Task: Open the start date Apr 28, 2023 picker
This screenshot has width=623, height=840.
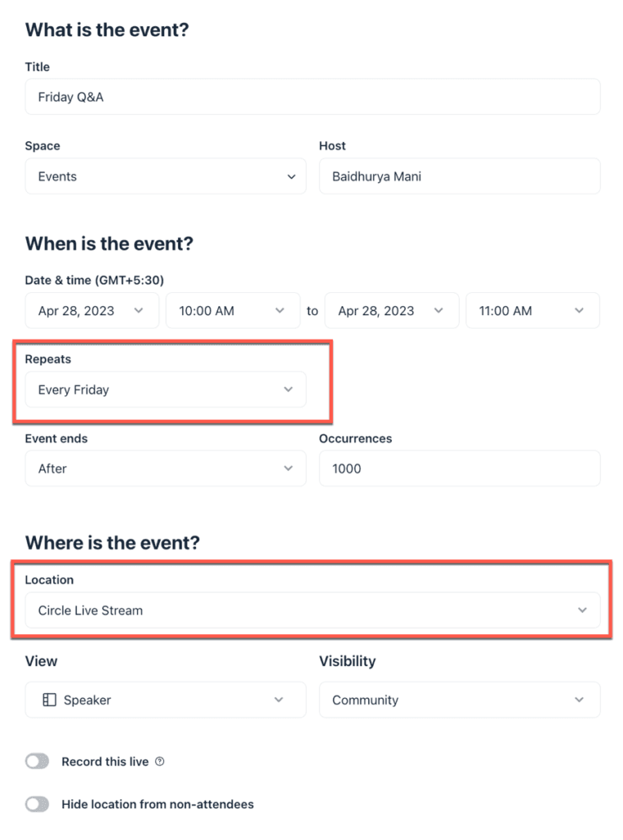Action: tap(91, 311)
